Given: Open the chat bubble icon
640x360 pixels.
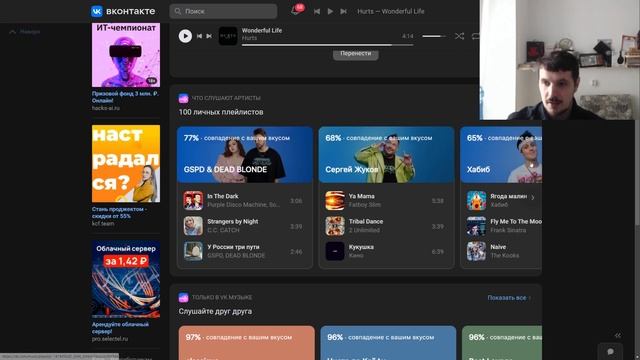Looking at the screenshot, I should tap(610, 351).
